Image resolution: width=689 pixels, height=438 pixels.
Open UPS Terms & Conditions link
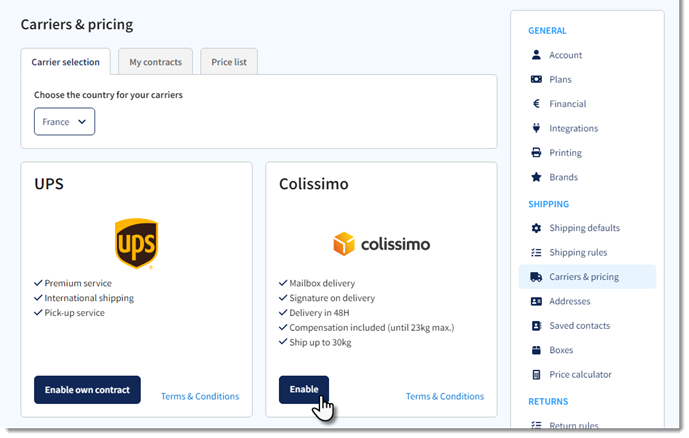[200, 396]
